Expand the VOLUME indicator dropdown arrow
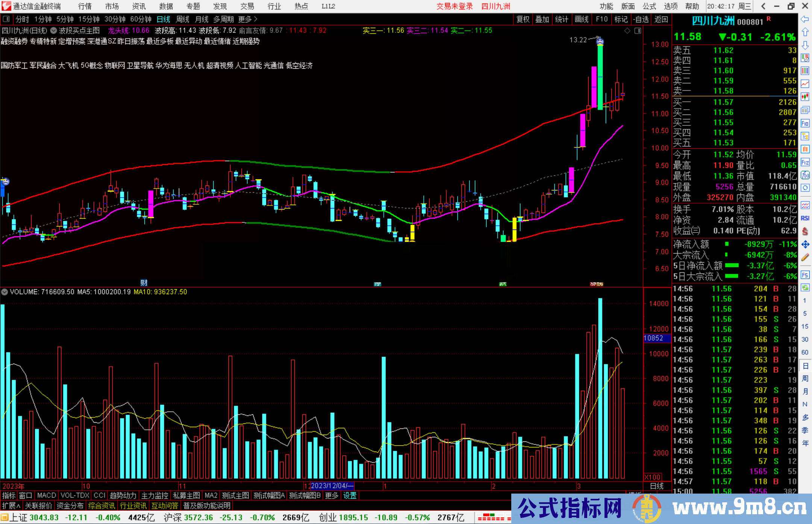 [x=5, y=292]
